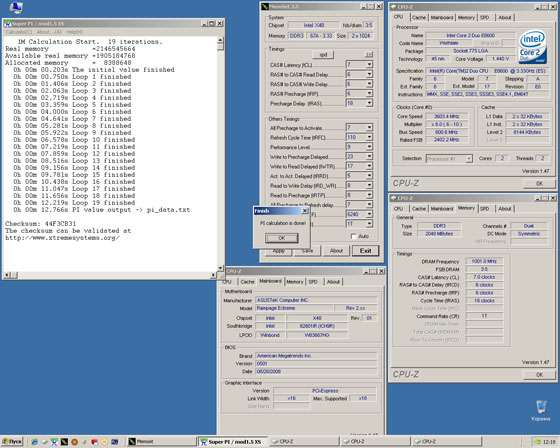The width and height of the screenshot is (560, 448).
Task: Open Write to Precharge Delayed dropdown
Action: click(x=369, y=156)
